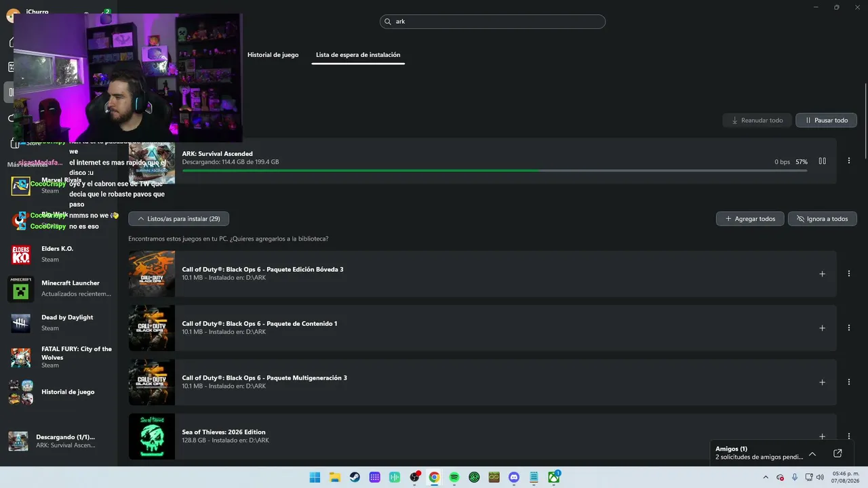Show hidden system tray icons
The width and height of the screenshot is (868, 488).
pyautogui.click(x=766, y=477)
